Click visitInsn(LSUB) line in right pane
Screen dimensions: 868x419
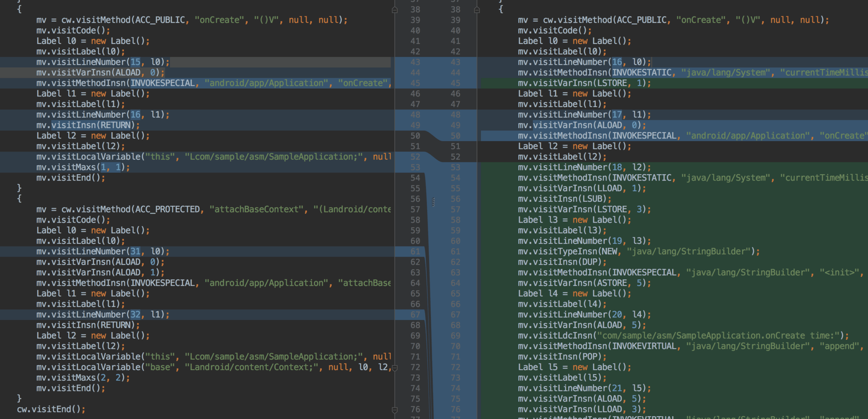point(564,199)
